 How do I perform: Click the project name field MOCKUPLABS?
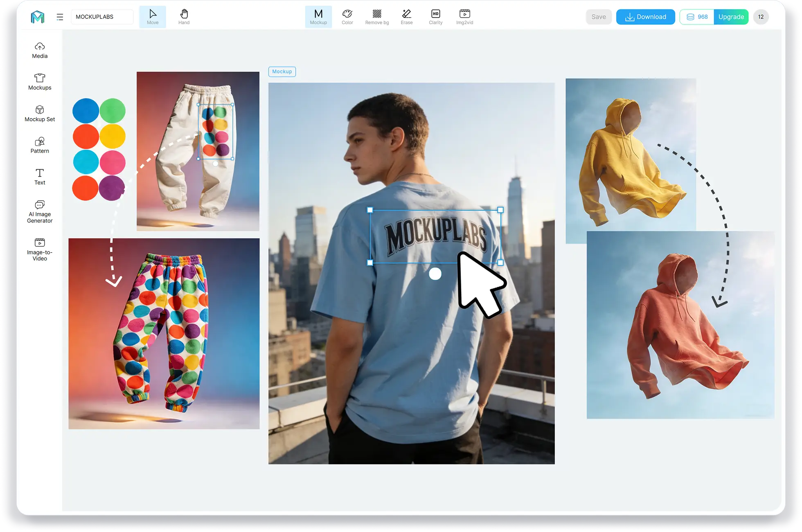pos(102,17)
